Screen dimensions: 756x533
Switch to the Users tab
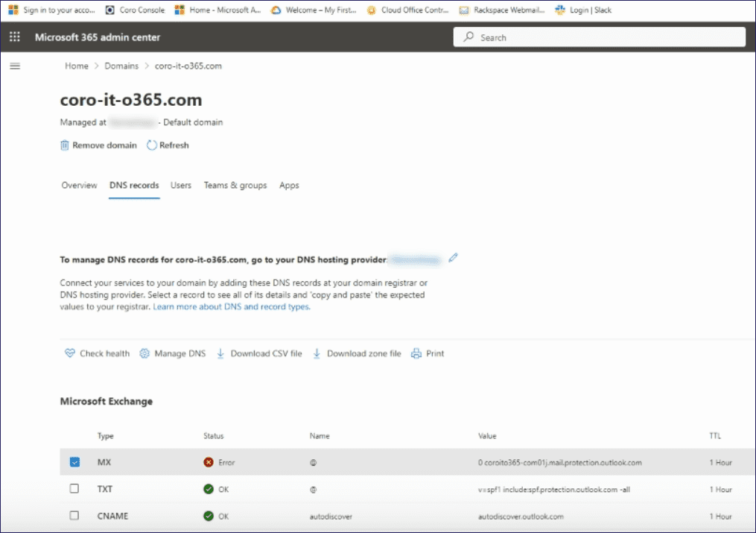pyautogui.click(x=180, y=185)
